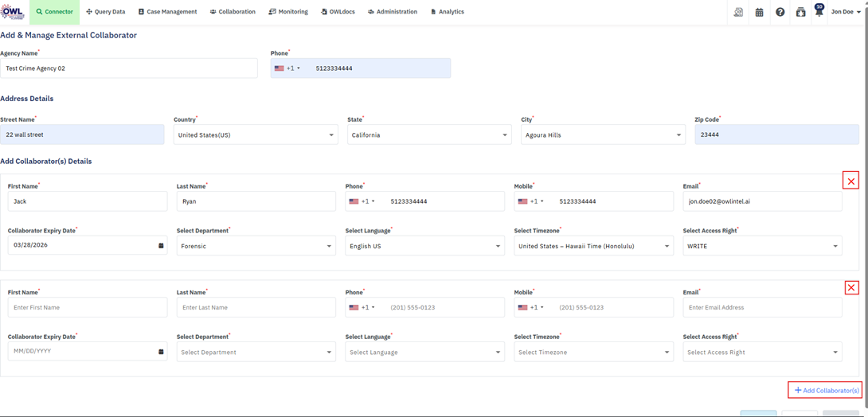Open date picker for Jack's expiry date

tap(161, 246)
